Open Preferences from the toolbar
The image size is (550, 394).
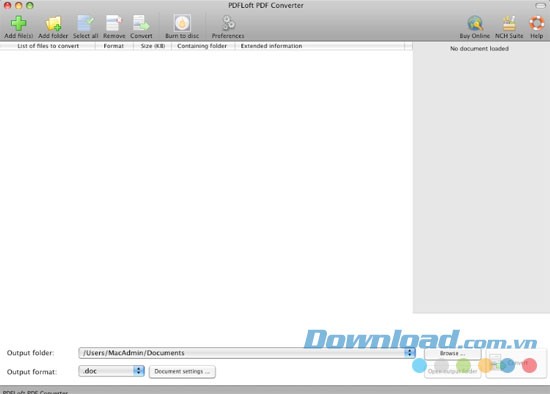(x=228, y=23)
